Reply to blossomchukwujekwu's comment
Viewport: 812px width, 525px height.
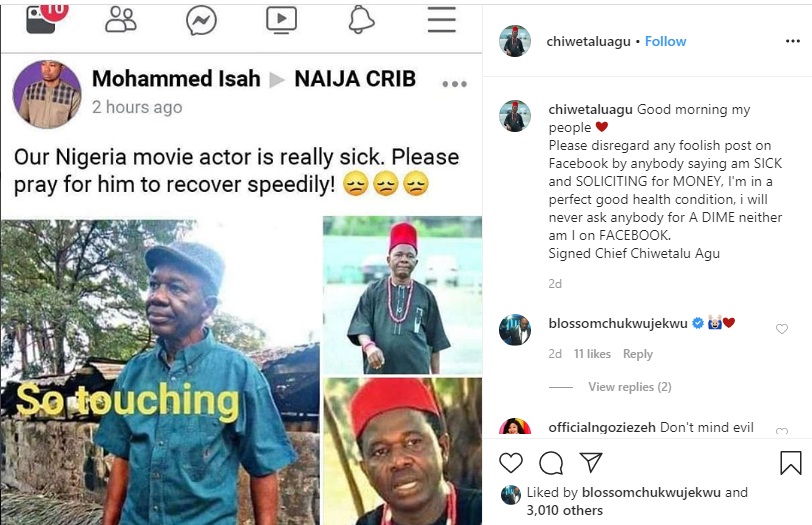pos(638,354)
